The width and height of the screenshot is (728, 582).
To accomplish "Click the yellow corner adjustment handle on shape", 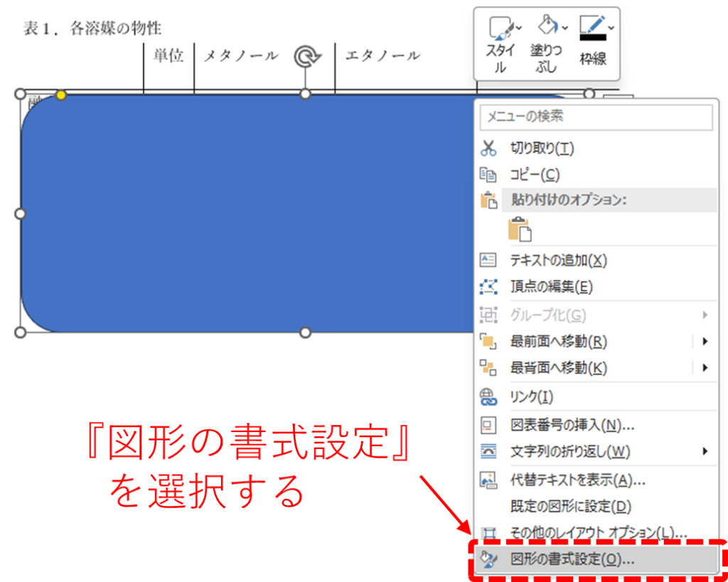I will point(61,95).
